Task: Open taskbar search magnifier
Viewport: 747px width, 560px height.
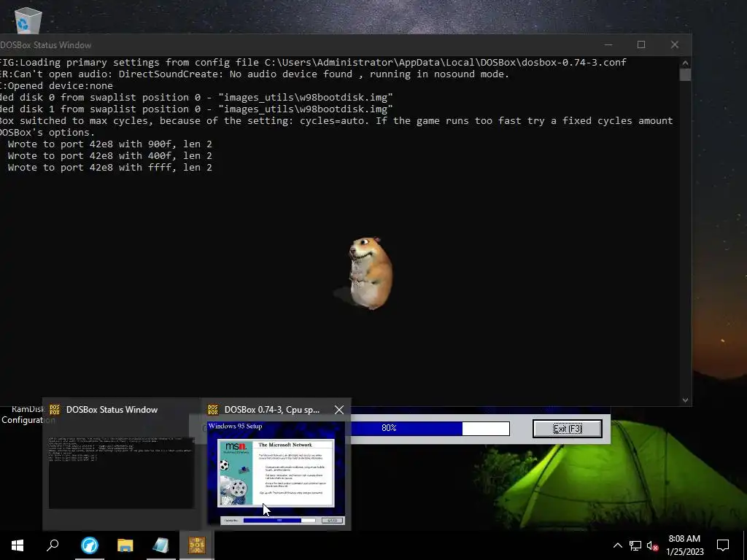Action: coord(53,545)
